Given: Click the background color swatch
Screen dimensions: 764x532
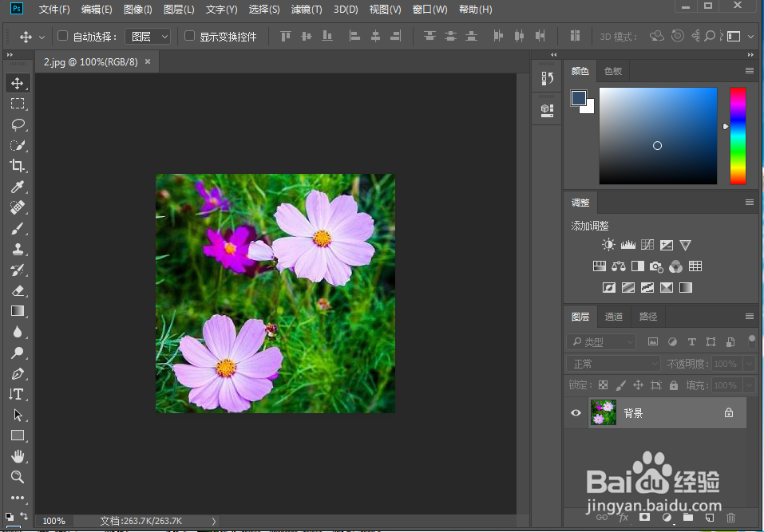Looking at the screenshot, I should click(x=590, y=108).
